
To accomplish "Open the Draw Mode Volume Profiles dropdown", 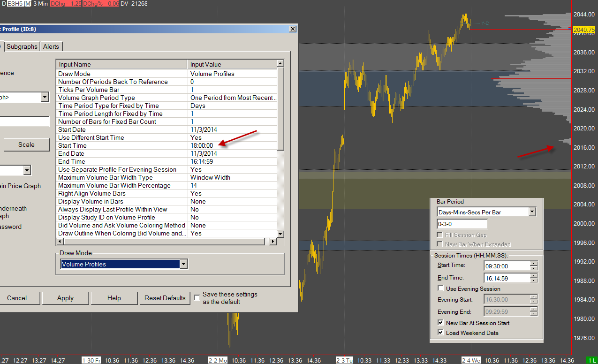I will (183, 265).
